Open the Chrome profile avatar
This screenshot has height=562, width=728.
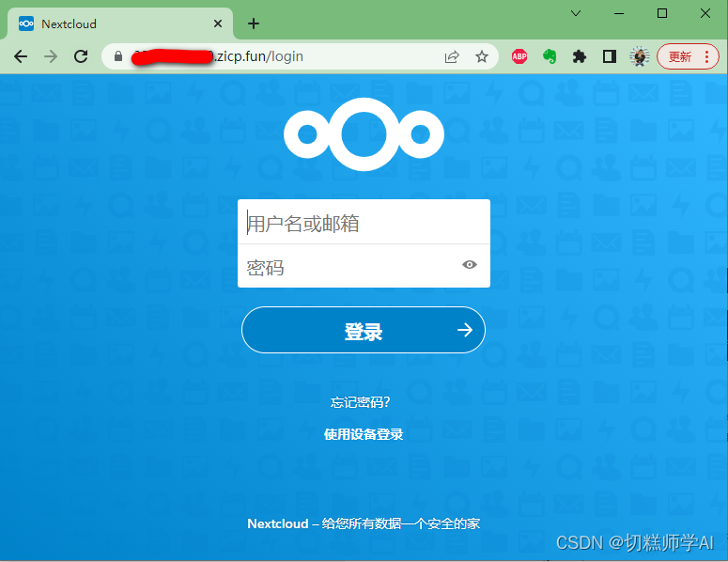point(640,56)
